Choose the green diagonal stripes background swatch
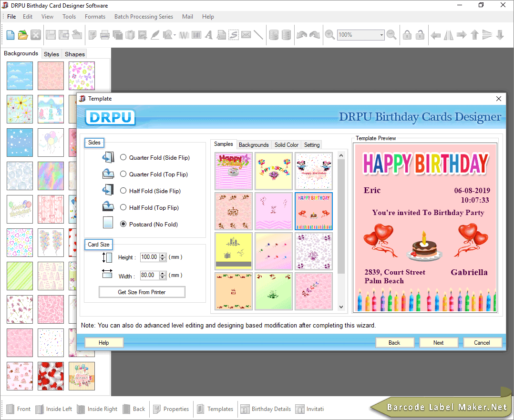 [x=20, y=276]
